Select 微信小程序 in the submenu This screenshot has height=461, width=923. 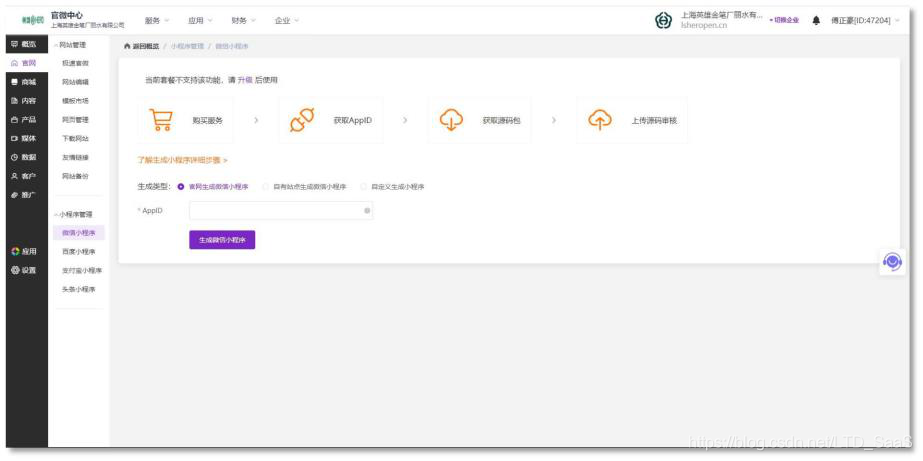coord(79,233)
